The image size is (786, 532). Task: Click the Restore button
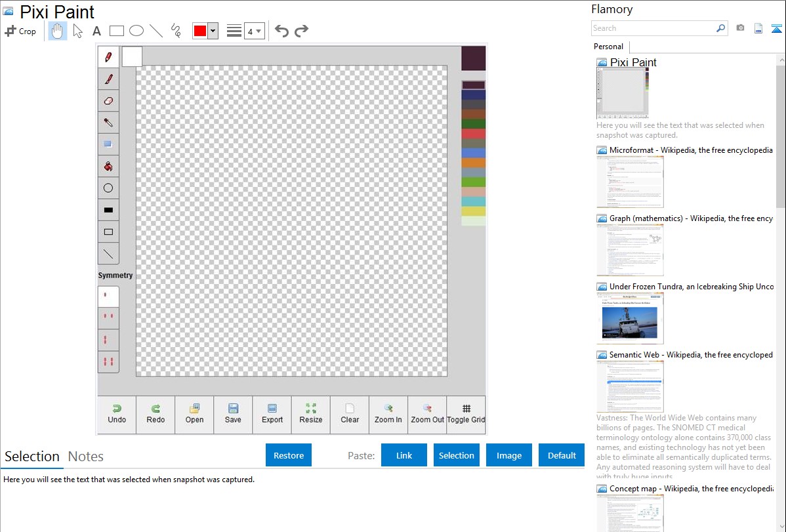click(x=289, y=455)
